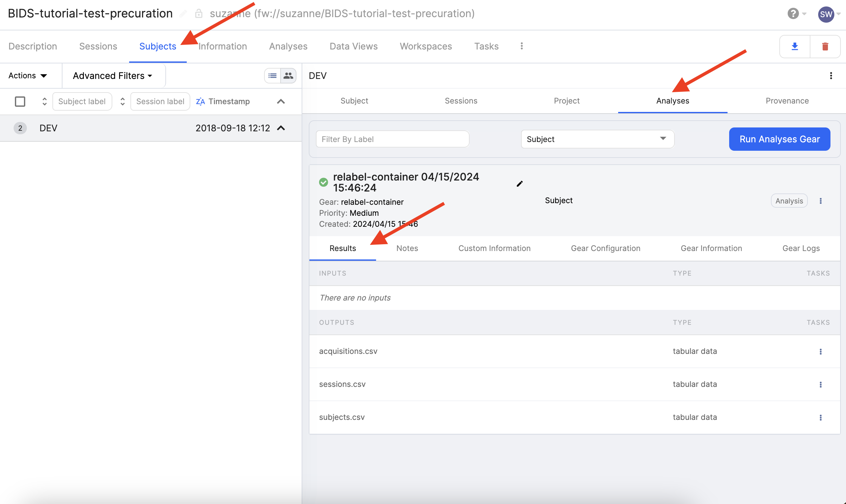The image size is (846, 504).
Task: Click the red trash delete icon
Action: pyautogui.click(x=825, y=47)
